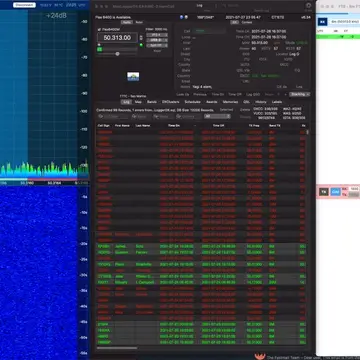Select the Memories tab
Image resolution: width=360 pixels, height=360 pixels.
230,102
